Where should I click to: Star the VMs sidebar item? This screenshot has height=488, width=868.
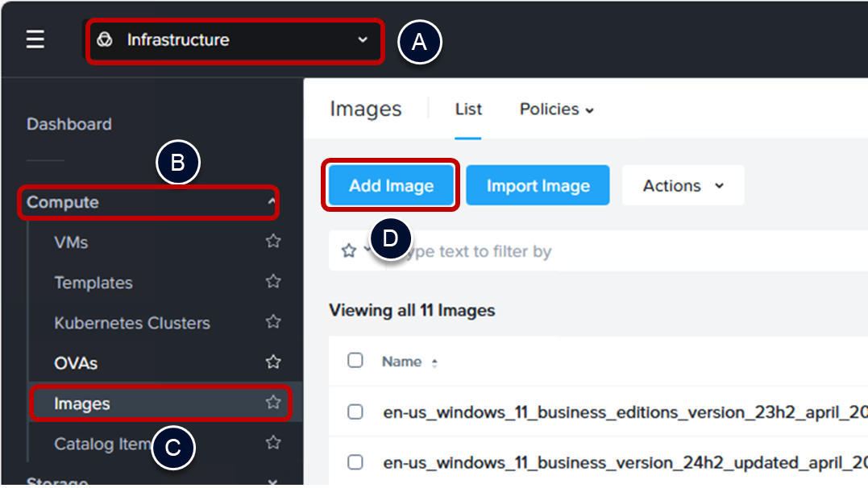(x=273, y=241)
